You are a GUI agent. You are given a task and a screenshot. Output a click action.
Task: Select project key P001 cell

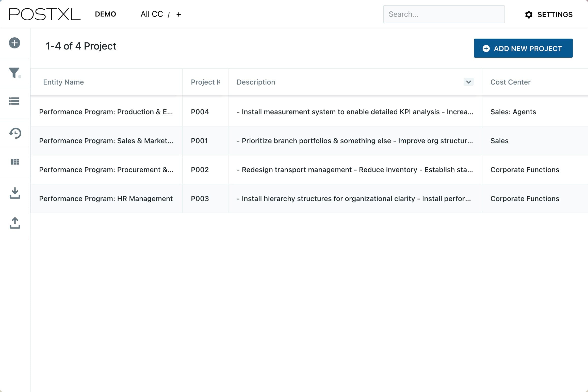click(199, 141)
